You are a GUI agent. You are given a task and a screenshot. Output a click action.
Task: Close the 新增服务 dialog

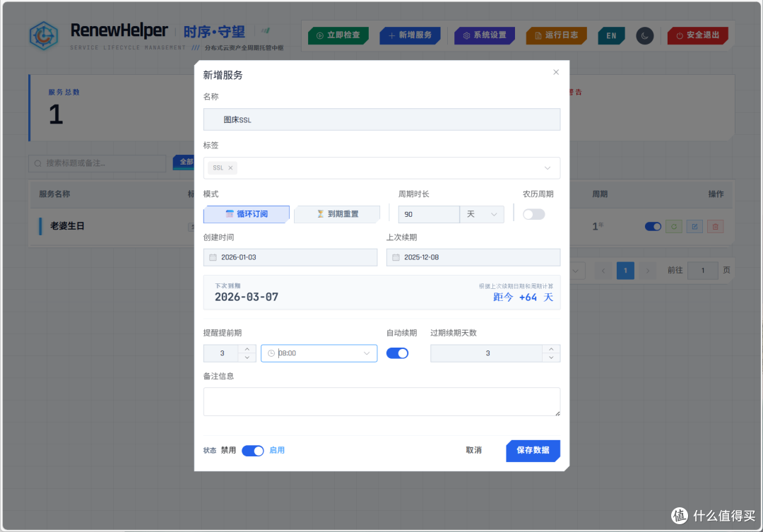[556, 72]
